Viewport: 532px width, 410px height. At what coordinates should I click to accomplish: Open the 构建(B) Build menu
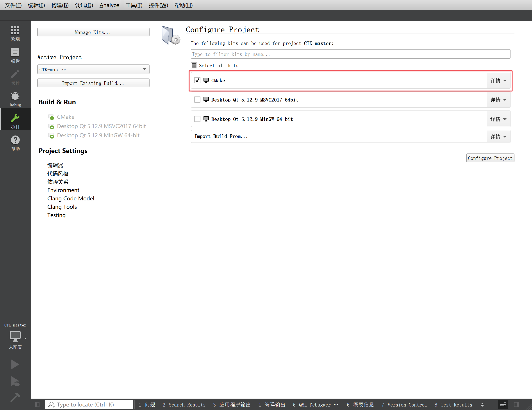[x=60, y=5]
